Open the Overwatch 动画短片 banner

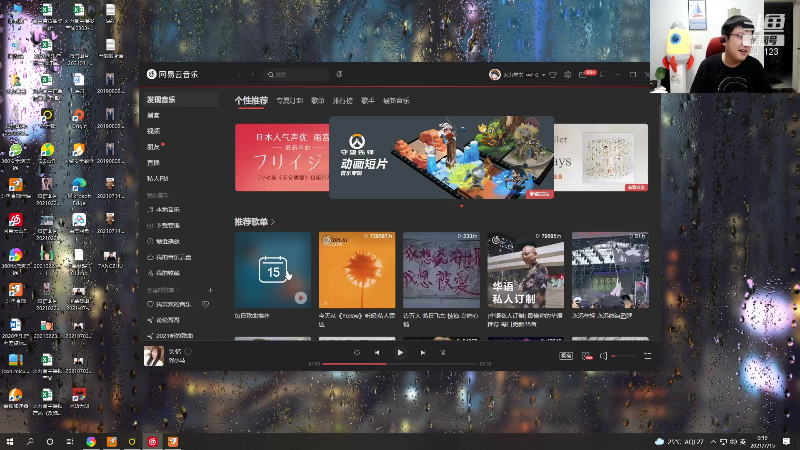pyautogui.click(x=441, y=157)
